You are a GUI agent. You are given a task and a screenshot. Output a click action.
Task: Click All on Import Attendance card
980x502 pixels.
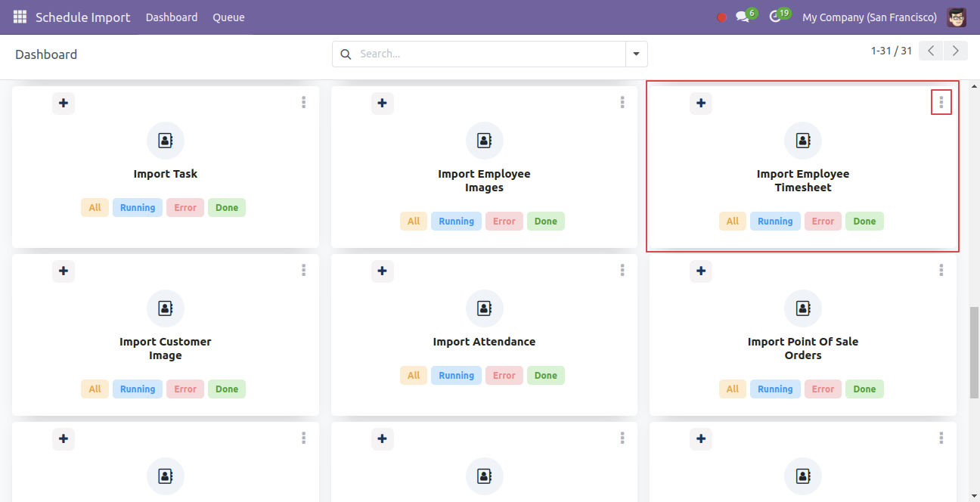[414, 376]
